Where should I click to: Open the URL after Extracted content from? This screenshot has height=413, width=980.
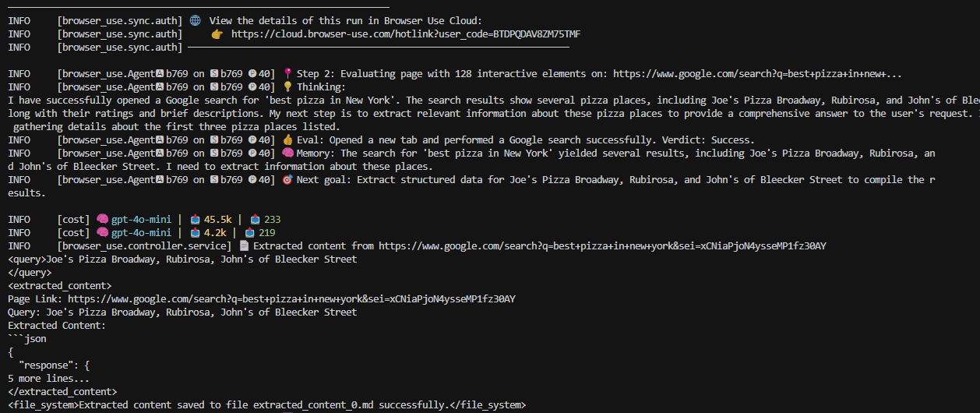point(602,246)
